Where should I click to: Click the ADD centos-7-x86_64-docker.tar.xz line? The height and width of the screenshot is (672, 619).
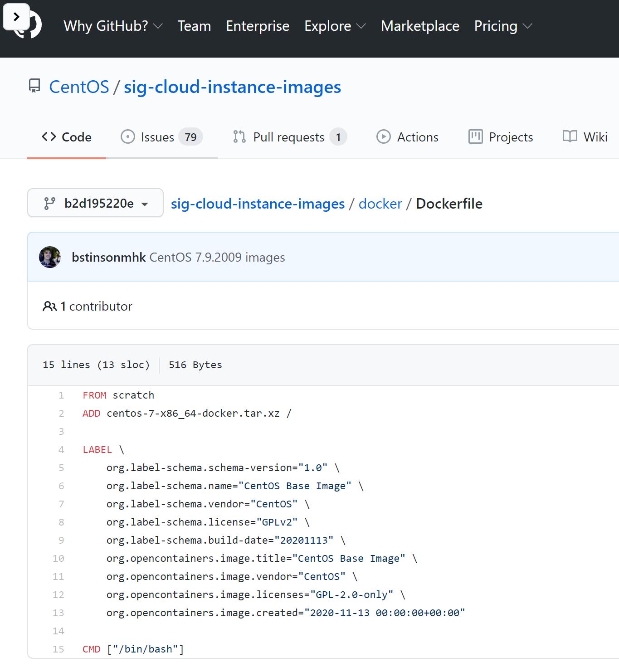pos(187,413)
